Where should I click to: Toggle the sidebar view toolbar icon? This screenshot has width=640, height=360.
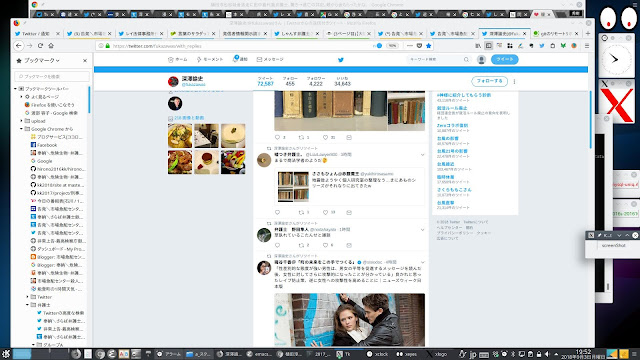tap(489, 46)
